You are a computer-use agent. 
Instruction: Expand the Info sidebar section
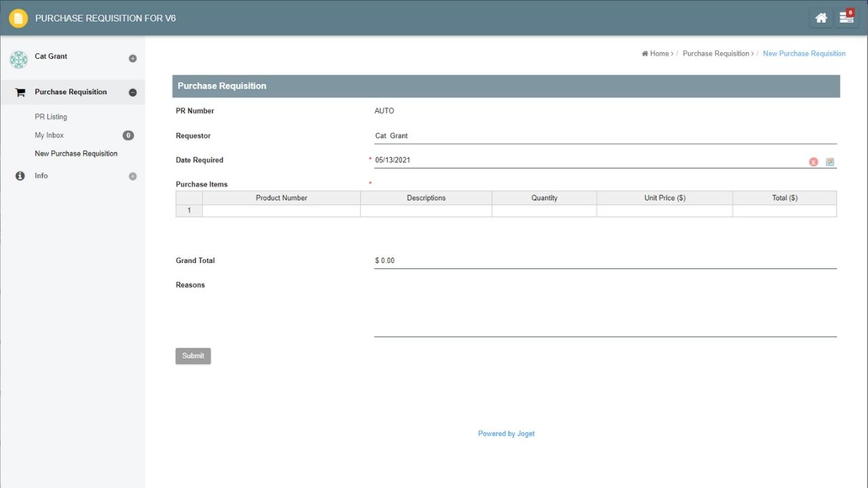coord(133,176)
